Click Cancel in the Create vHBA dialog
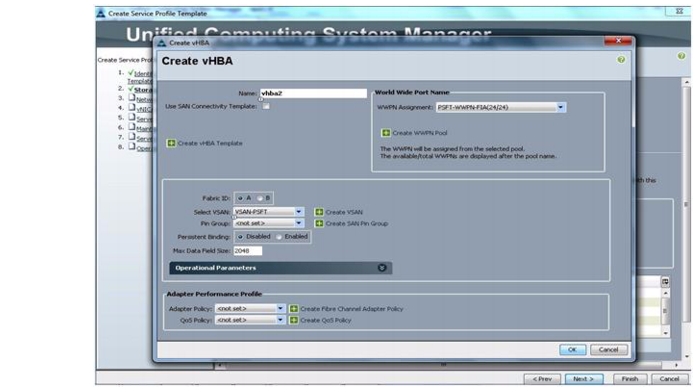 click(608, 350)
